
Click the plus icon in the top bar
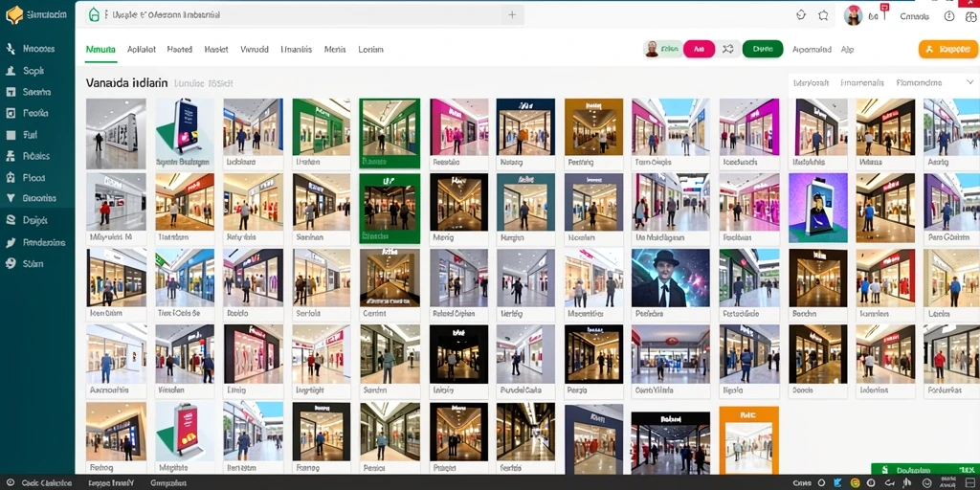point(512,15)
